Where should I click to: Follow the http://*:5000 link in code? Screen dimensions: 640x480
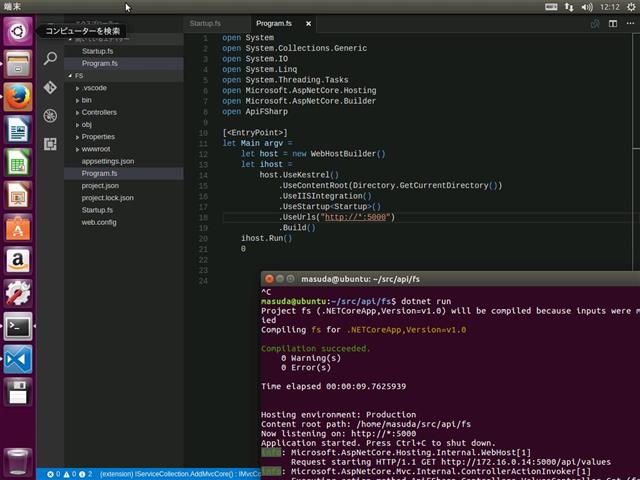[356, 217]
